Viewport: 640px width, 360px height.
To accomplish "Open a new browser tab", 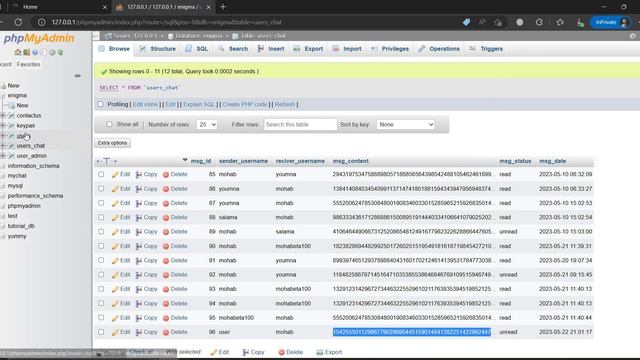I will point(223,7).
